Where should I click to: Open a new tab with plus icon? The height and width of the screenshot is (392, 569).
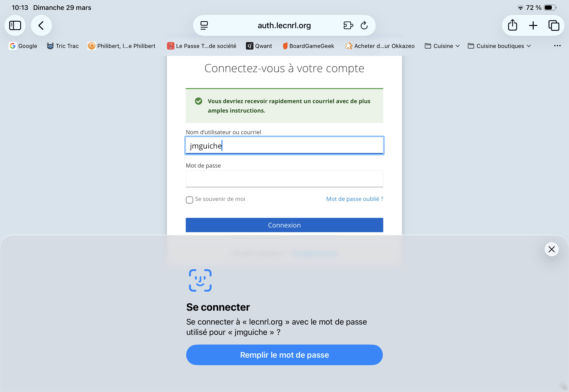533,25
